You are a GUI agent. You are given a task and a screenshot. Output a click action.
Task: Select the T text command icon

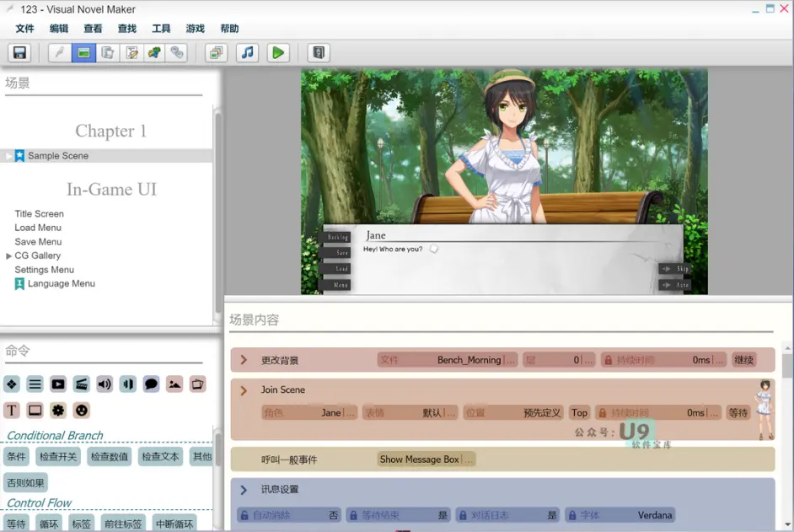pyautogui.click(x=12, y=410)
